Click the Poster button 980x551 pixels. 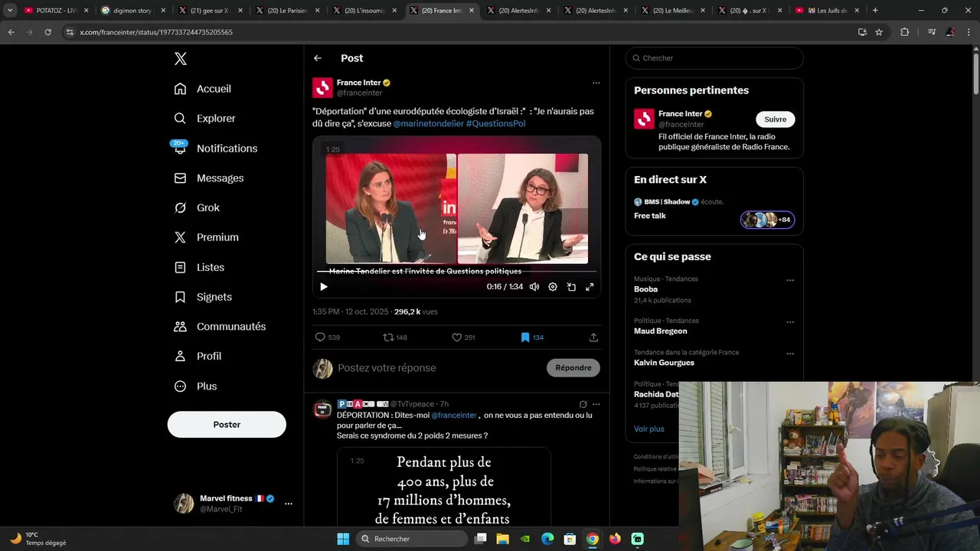pos(227,425)
